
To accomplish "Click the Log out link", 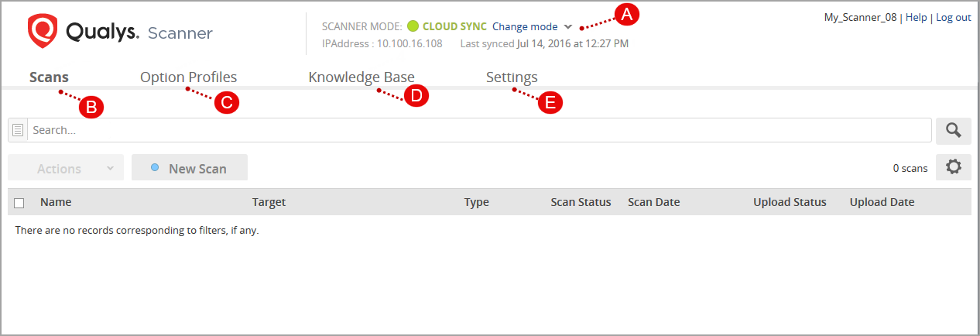I will 954,17.
